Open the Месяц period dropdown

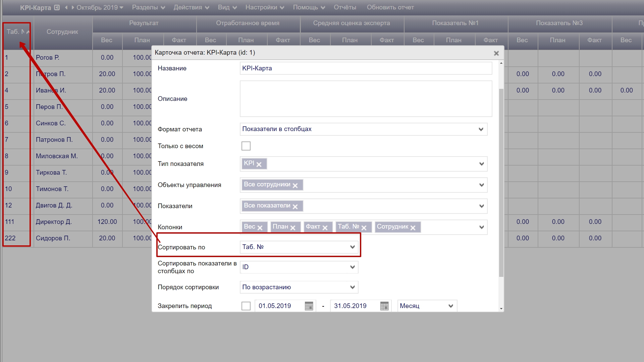[x=427, y=306]
